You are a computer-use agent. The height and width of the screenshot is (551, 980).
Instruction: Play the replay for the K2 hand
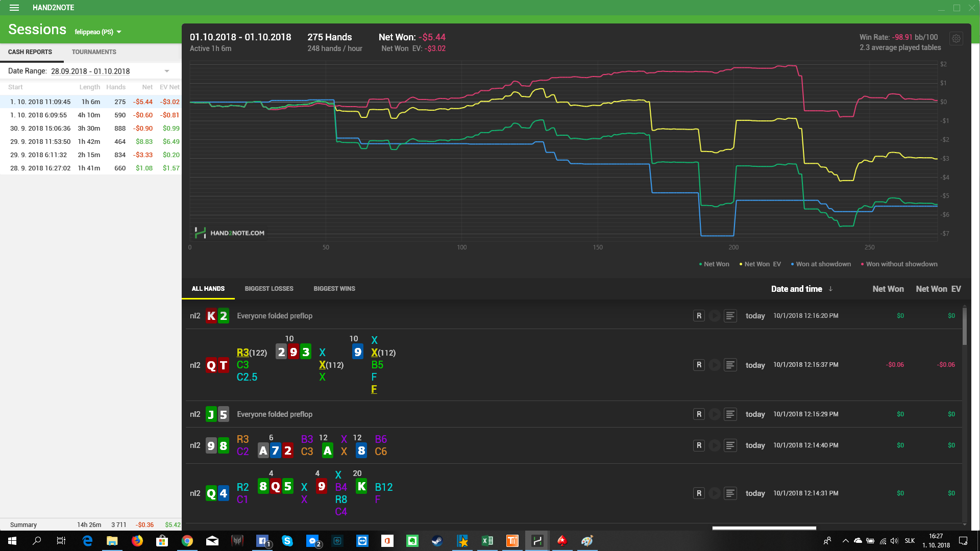715,316
